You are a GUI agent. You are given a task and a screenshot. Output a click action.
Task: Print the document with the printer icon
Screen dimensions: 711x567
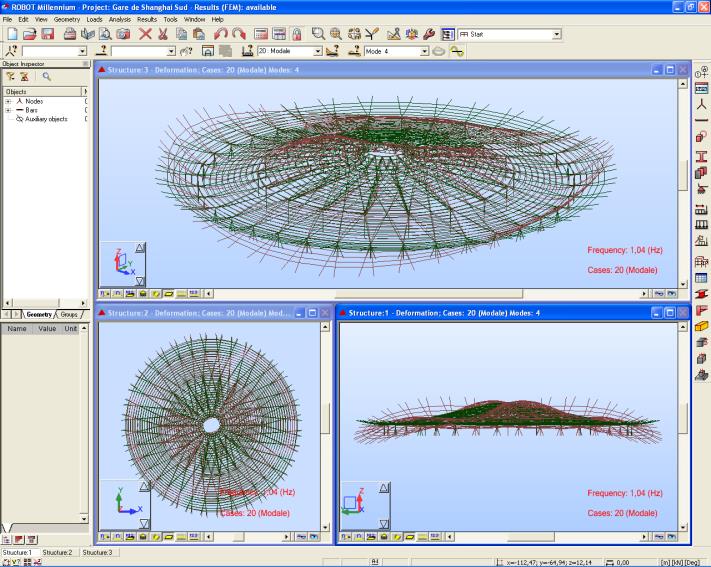coord(70,34)
